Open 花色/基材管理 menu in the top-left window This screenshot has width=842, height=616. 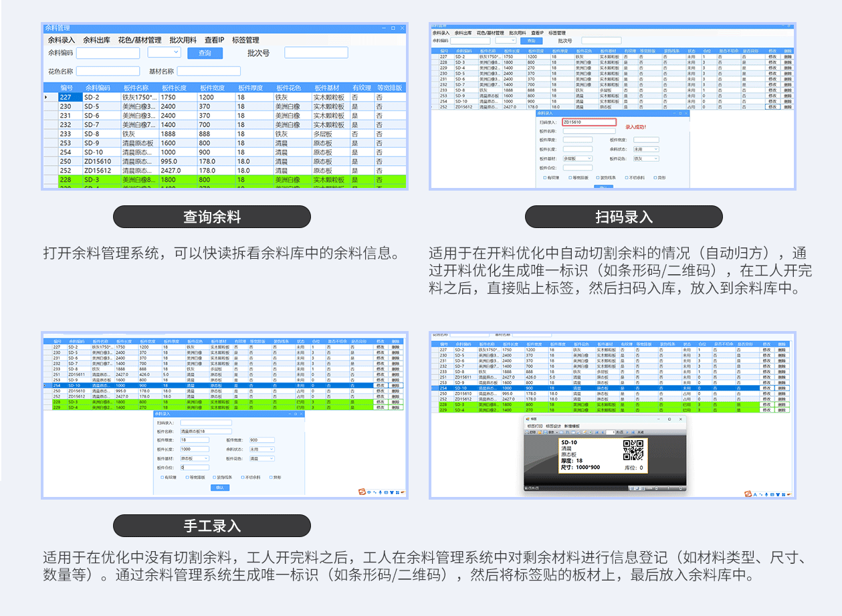point(140,40)
